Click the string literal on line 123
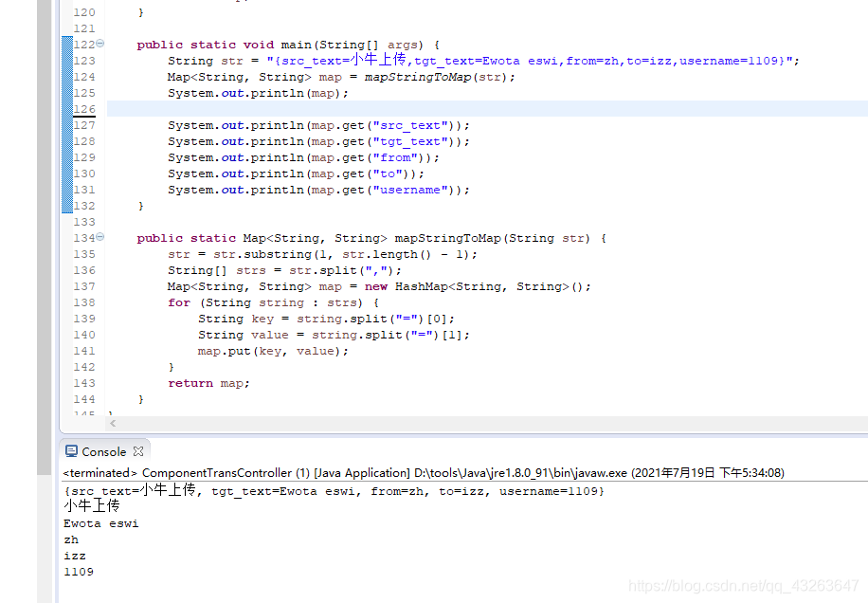The height and width of the screenshot is (603, 868). [531, 60]
